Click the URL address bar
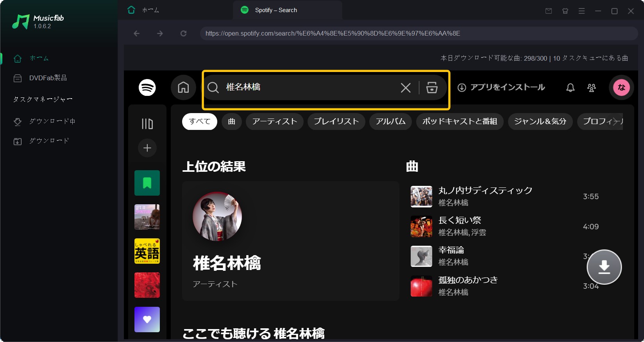The image size is (644, 342). click(x=419, y=33)
